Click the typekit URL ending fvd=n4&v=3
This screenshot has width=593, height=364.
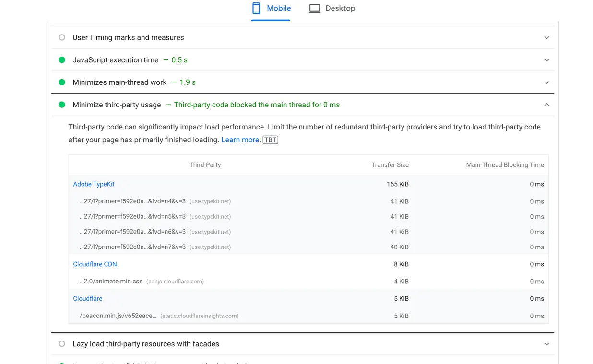click(x=133, y=201)
